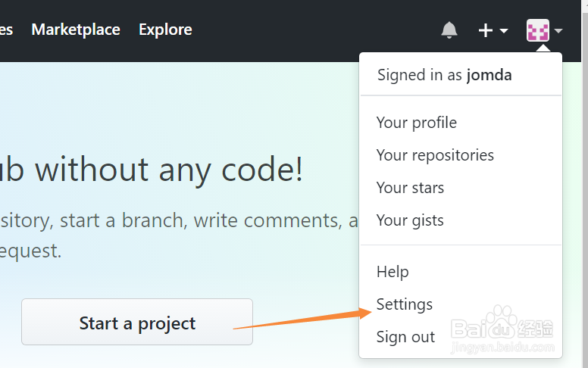Select "Your gists" menu item
Viewport: 588px width, 368px height.
click(410, 220)
